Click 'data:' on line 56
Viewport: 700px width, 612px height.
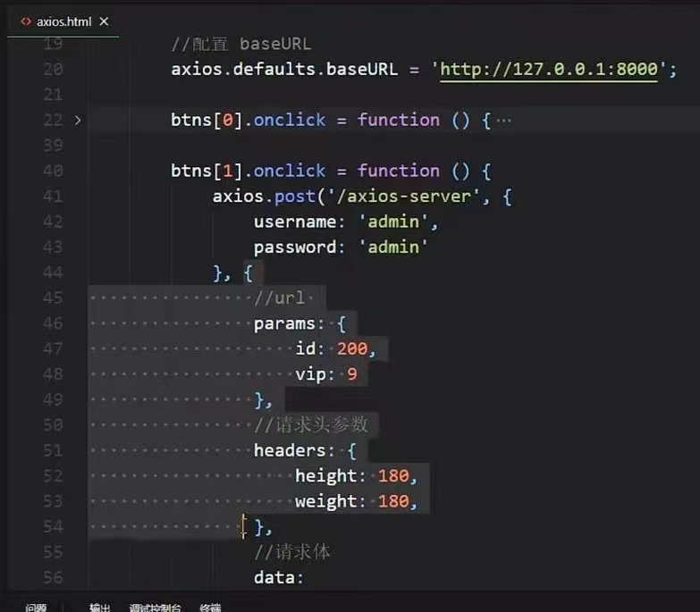point(279,578)
